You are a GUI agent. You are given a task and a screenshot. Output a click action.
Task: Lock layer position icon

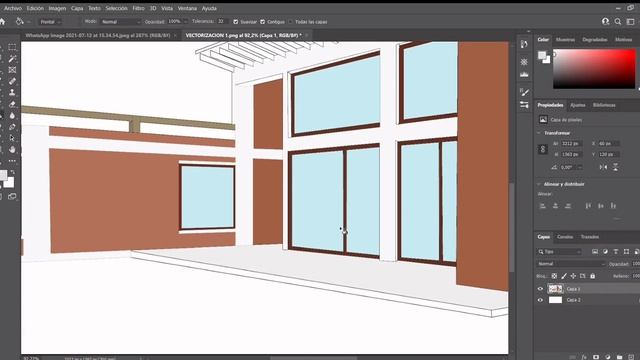(x=573, y=276)
